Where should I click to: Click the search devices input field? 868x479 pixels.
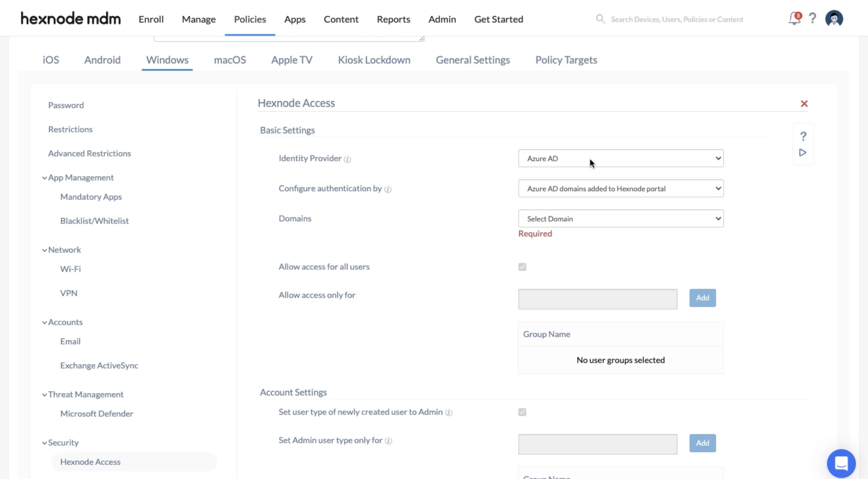point(677,20)
